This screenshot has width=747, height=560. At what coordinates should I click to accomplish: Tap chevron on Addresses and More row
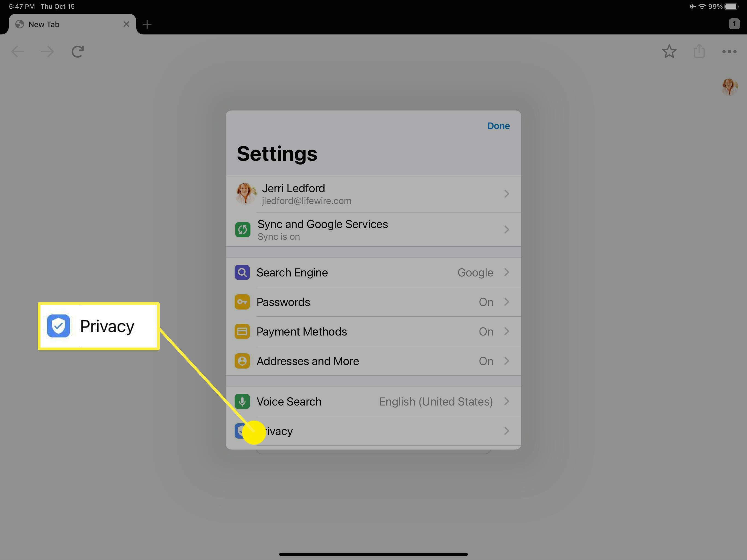(507, 361)
